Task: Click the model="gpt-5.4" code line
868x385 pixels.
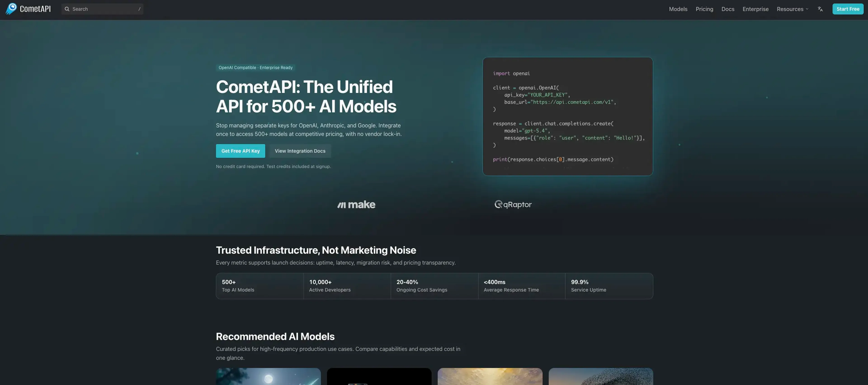Action: [x=527, y=131]
